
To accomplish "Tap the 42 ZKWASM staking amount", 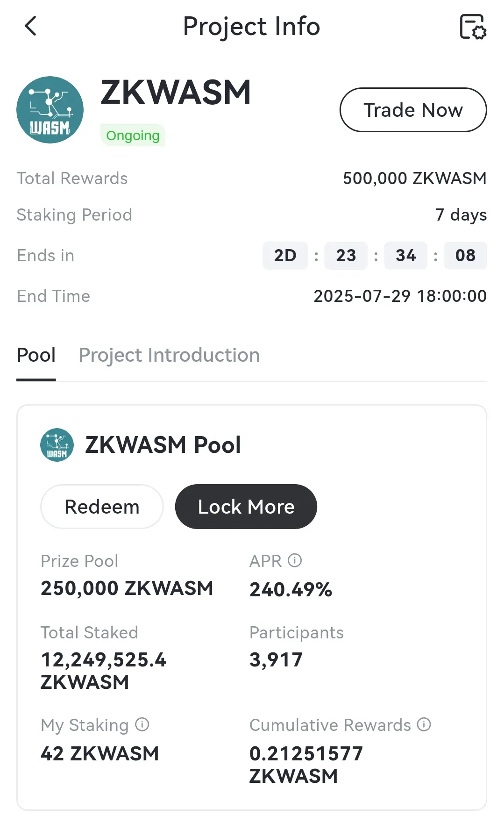I will click(100, 753).
